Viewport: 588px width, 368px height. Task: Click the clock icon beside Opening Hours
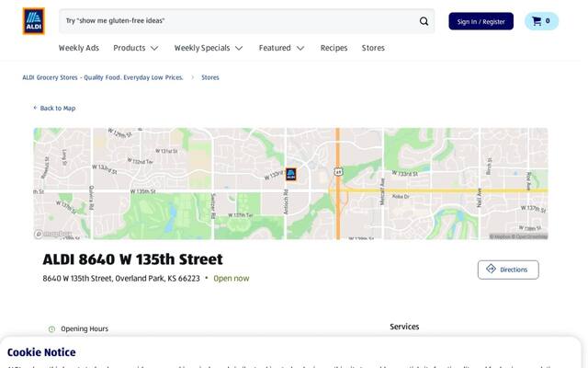[x=51, y=329]
